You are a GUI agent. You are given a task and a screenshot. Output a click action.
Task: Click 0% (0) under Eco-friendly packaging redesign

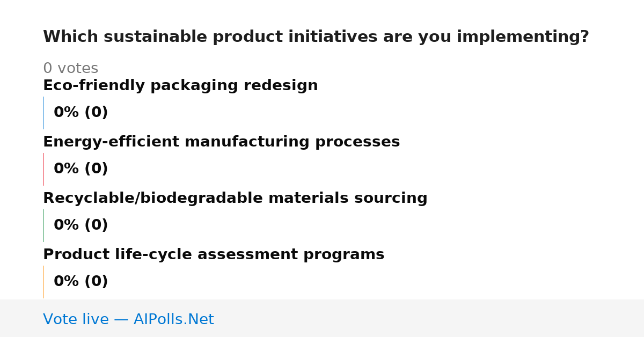81,113
